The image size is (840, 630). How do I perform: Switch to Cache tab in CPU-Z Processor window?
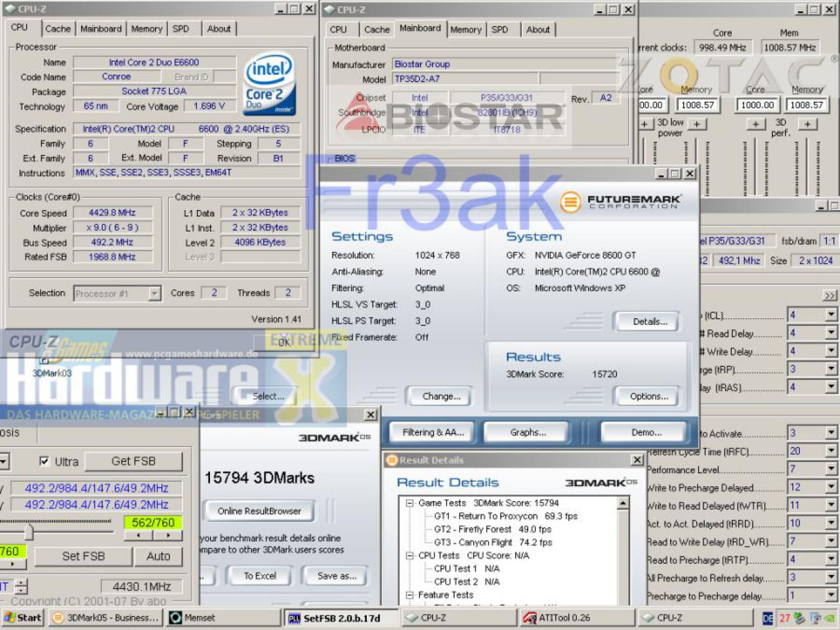(x=58, y=29)
